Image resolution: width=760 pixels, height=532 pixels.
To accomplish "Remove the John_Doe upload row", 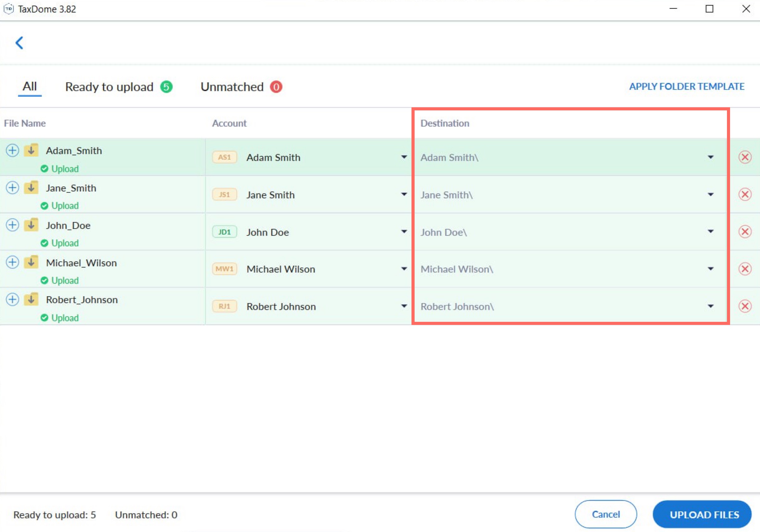I will (x=745, y=231).
